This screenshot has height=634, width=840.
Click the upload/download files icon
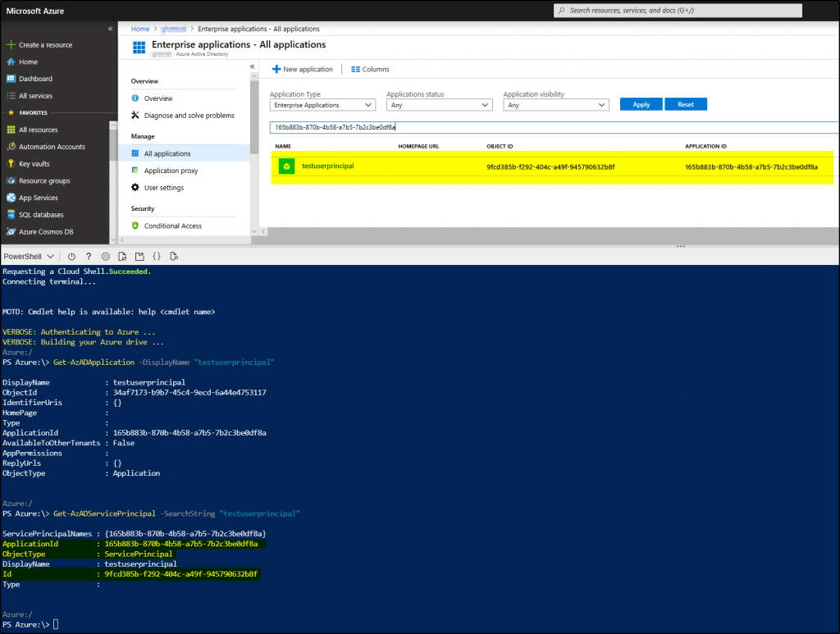coord(122,256)
